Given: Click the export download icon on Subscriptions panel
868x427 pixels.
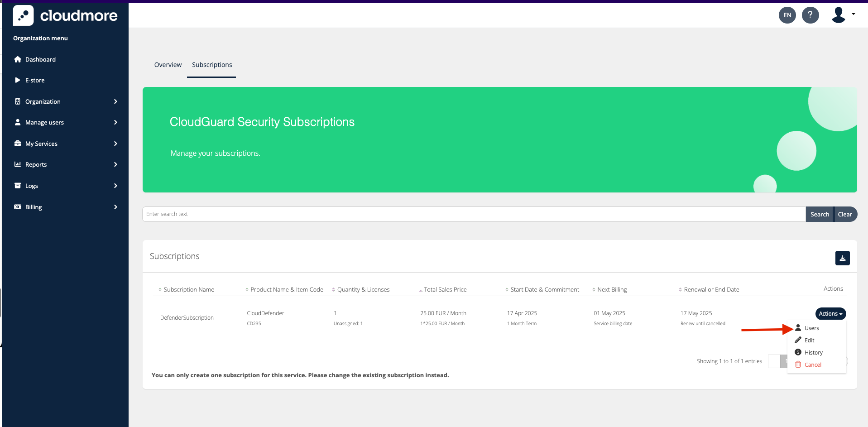Looking at the screenshot, I should tap(842, 258).
